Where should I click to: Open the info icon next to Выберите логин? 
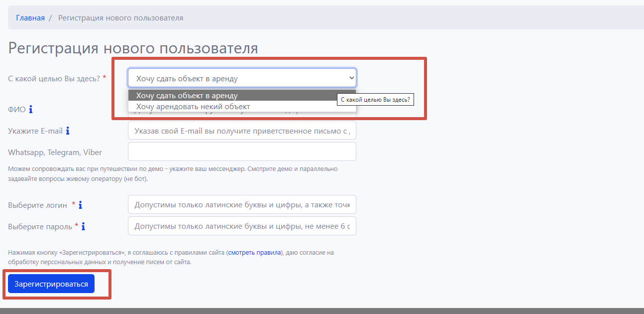coord(80,205)
